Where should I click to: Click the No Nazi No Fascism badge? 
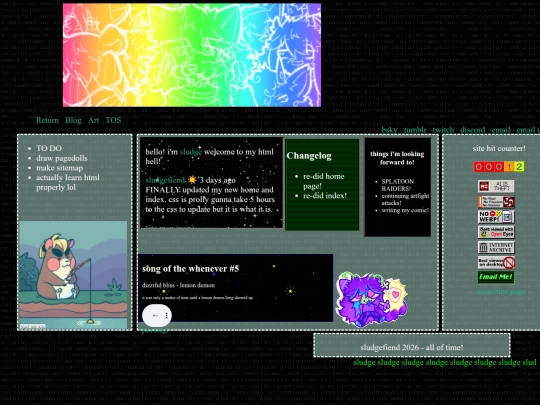tap(496, 202)
